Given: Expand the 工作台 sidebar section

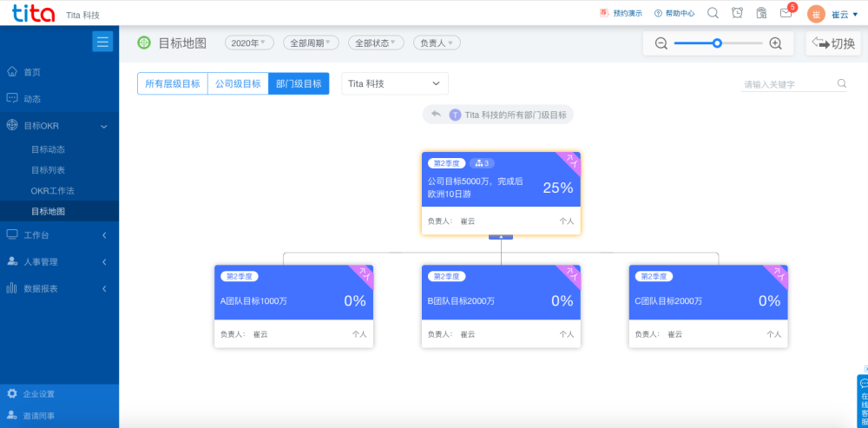Looking at the screenshot, I should 59,235.
